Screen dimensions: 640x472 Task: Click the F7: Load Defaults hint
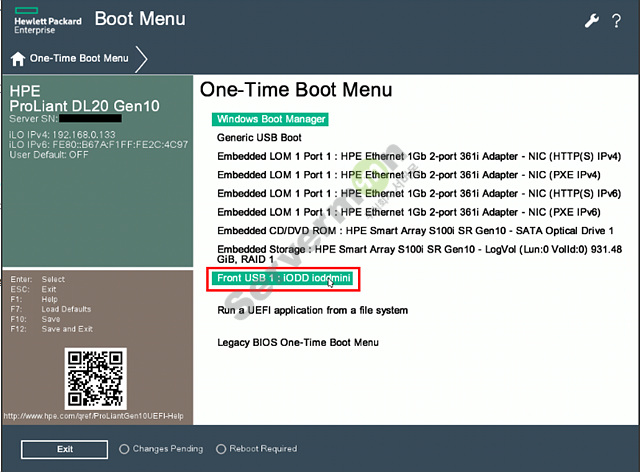[x=51, y=309]
